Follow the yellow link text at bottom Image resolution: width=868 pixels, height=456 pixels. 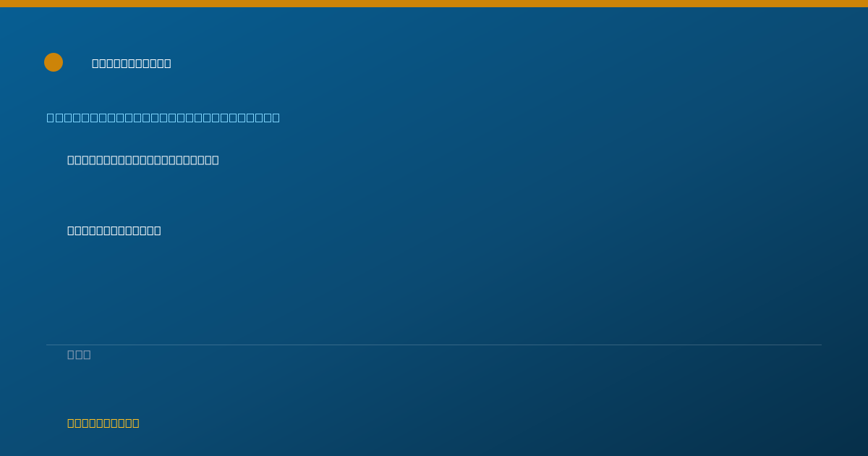(x=103, y=423)
